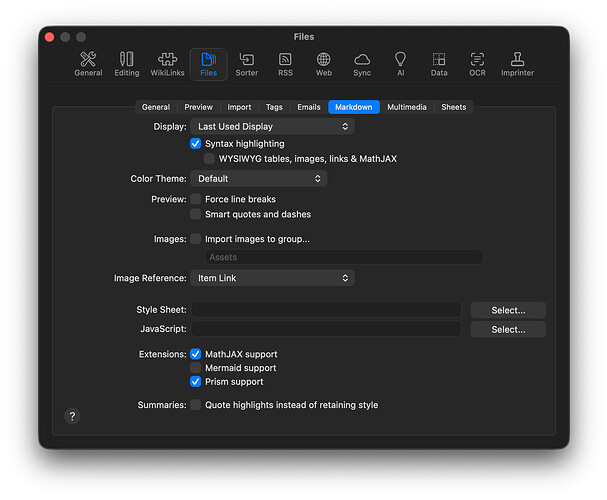
Task: Switch to the Preview tab
Action: click(198, 107)
